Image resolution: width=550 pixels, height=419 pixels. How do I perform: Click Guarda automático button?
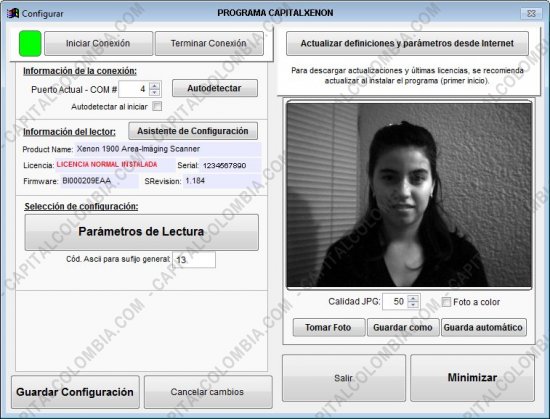pyautogui.click(x=484, y=327)
